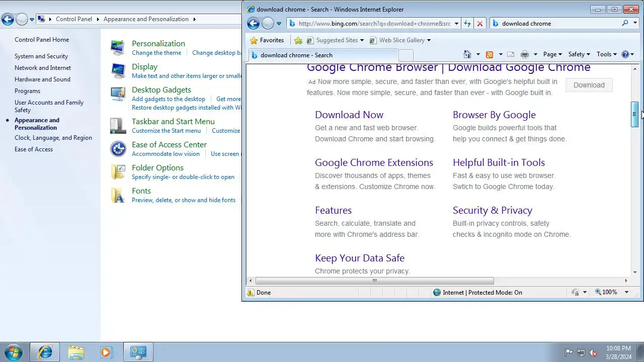
Task: Click the Personalization icon in Control Panel
Action: click(x=118, y=47)
